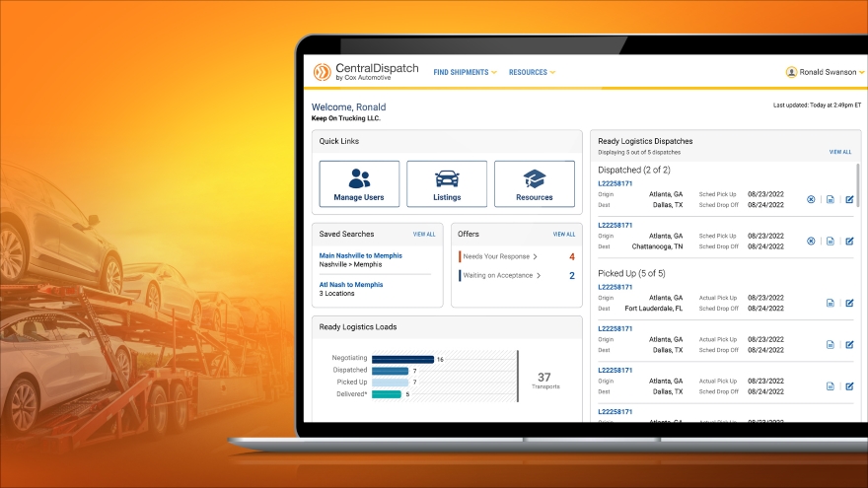This screenshot has width=868, height=488.
Task: Open the account dropdown arrow beside Ronald Swanson
Action: [x=861, y=72]
